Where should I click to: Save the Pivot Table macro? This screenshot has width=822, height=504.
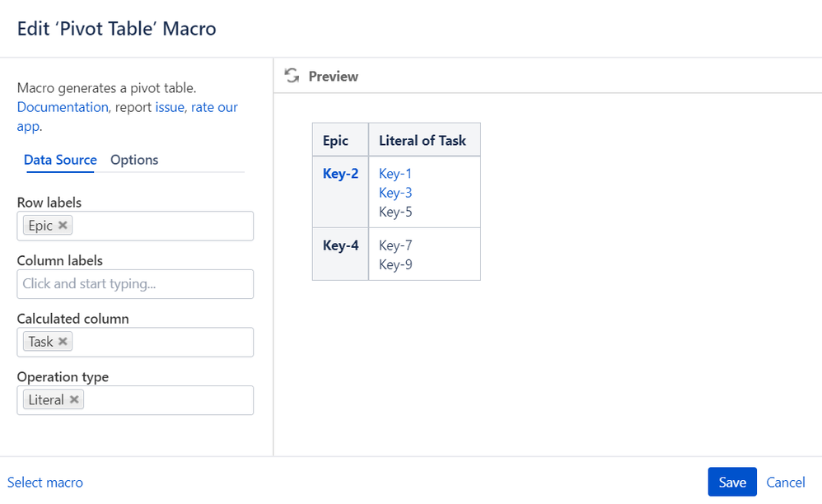[x=731, y=483]
